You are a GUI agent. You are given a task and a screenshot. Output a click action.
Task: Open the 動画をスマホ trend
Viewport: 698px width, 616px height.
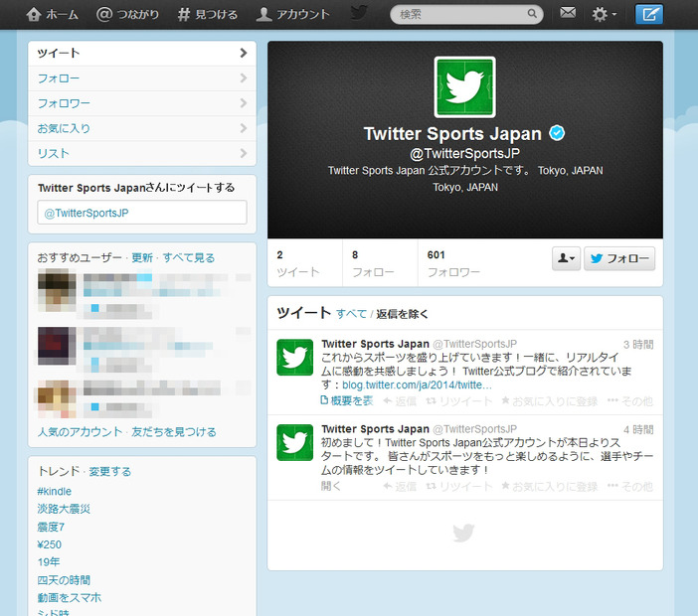pyautogui.click(x=70, y=598)
